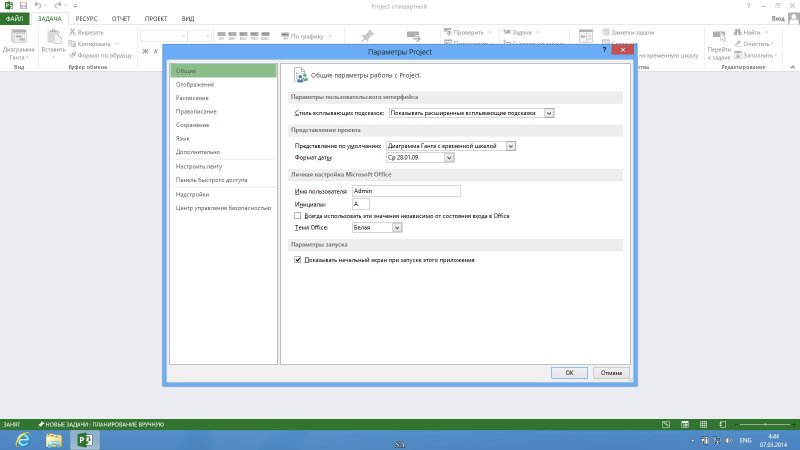Uncheck 'Показывать начальный экран' checkbox
The image size is (800, 450).
tap(297, 260)
